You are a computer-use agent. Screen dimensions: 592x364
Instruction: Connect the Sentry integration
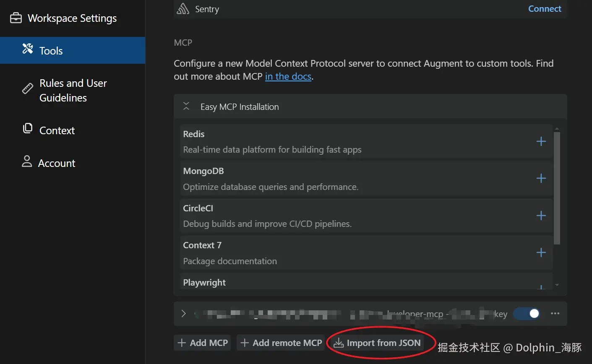pyautogui.click(x=545, y=9)
